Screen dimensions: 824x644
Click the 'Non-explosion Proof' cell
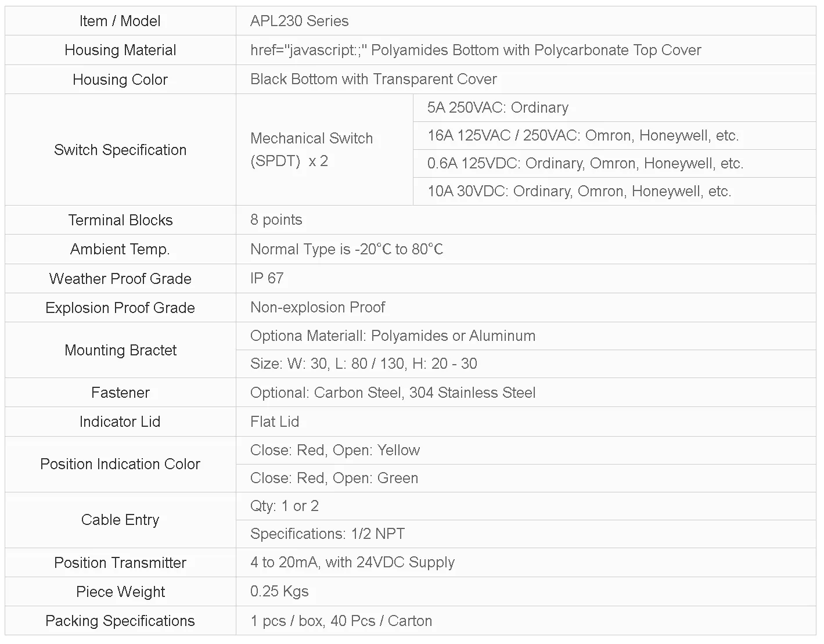pyautogui.click(x=318, y=308)
